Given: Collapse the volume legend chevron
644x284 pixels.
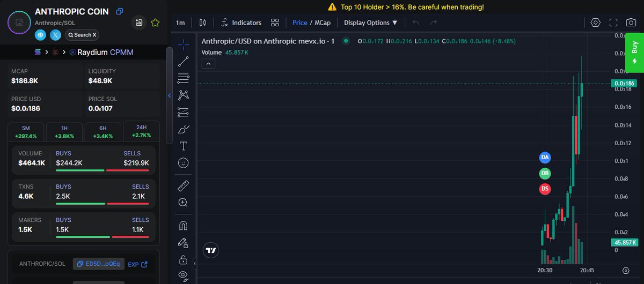Looking at the screenshot, I should pos(208,63).
